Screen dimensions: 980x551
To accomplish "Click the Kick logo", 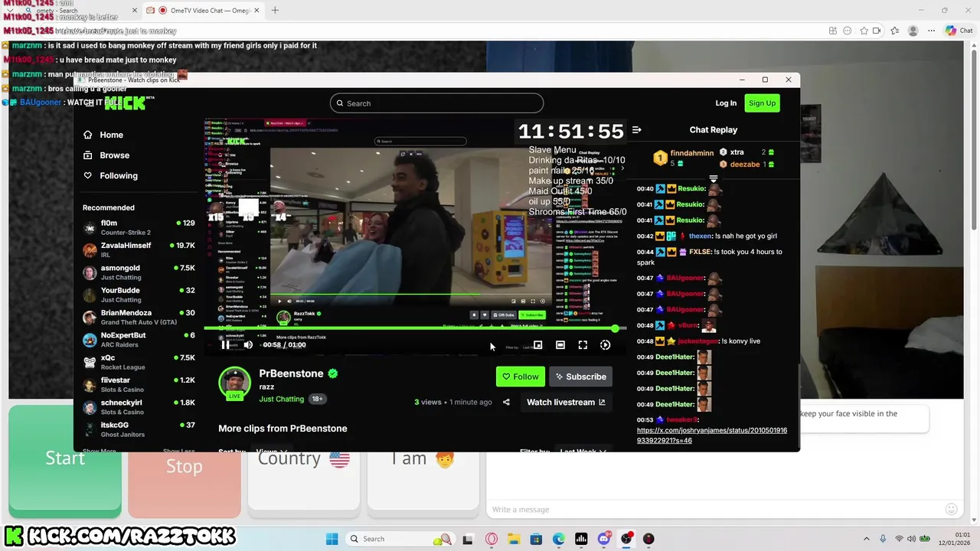I will coord(125,103).
